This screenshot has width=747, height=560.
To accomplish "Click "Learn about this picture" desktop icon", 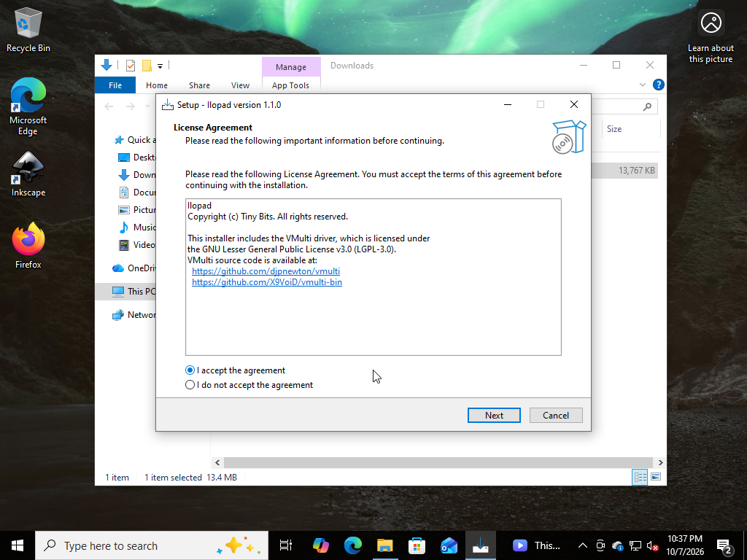I will [711, 36].
